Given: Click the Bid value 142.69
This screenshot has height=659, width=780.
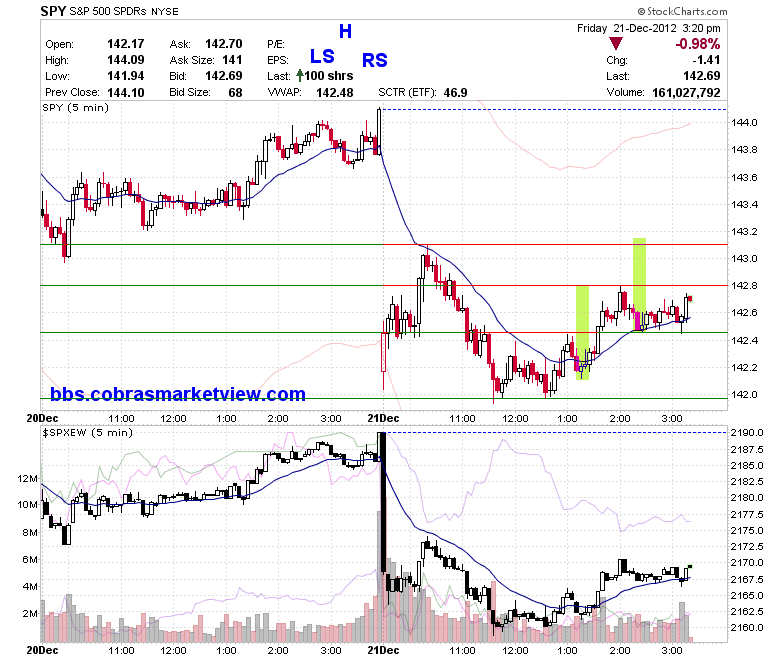Looking at the screenshot, I should [224, 76].
